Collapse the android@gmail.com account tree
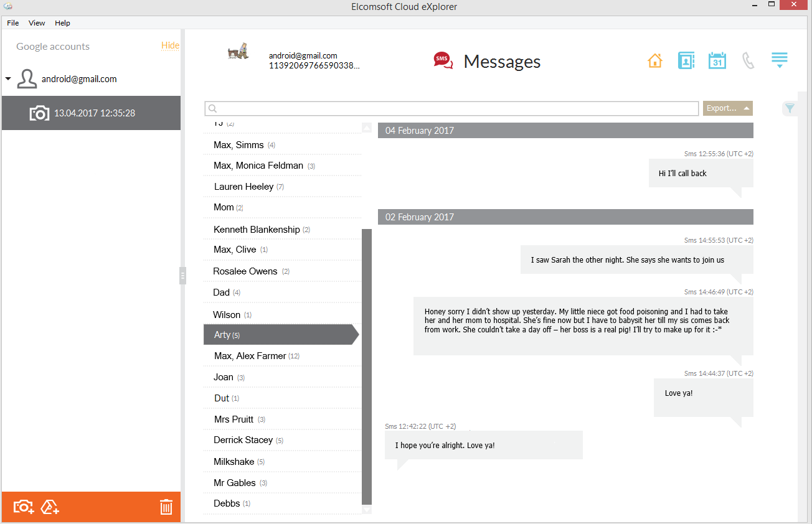The height and width of the screenshot is (524, 812). click(8, 79)
